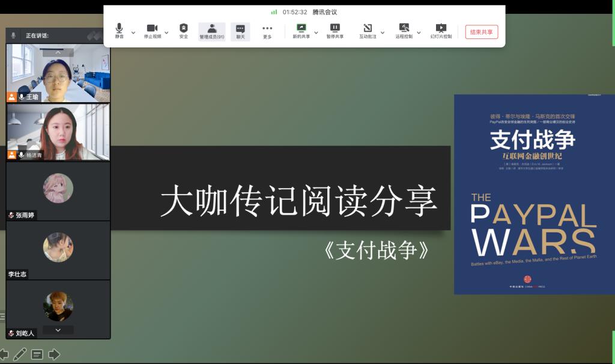
Task: Click the speaker mic icon beside 正在讲话
Action: pyautogui.click(x=13, y=35)
